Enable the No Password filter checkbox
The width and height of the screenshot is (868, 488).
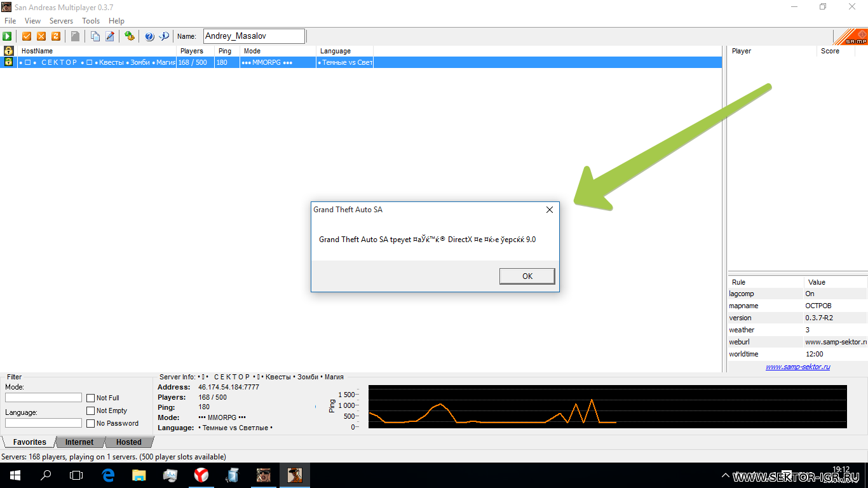[x=90, y=423]
